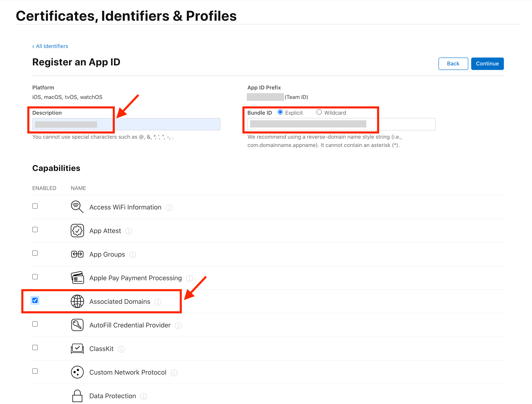Open info tooltip for Associated Domains

coord(158,302)
